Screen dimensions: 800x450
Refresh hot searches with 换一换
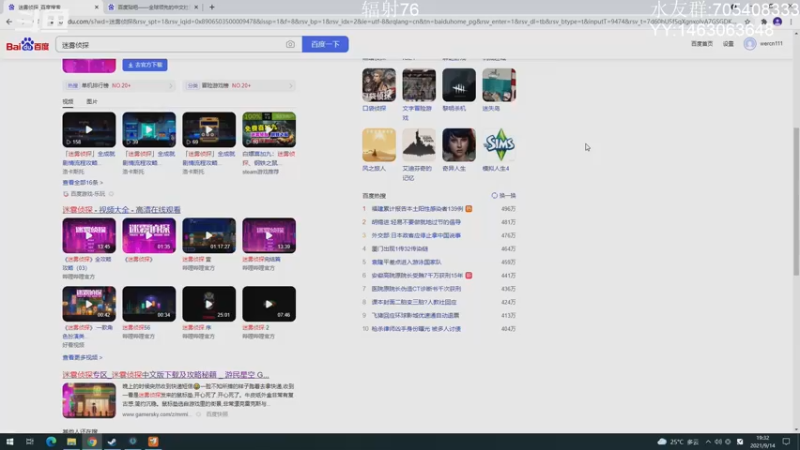504,195
